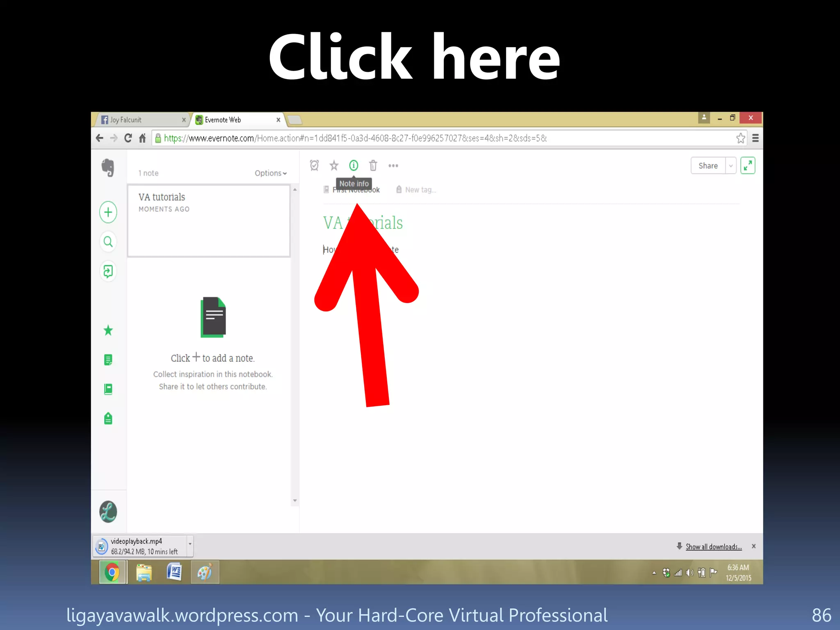Toggle fullscreen note expand button
This screenshot has height=630, width=840.
click(x=748, y=166)
